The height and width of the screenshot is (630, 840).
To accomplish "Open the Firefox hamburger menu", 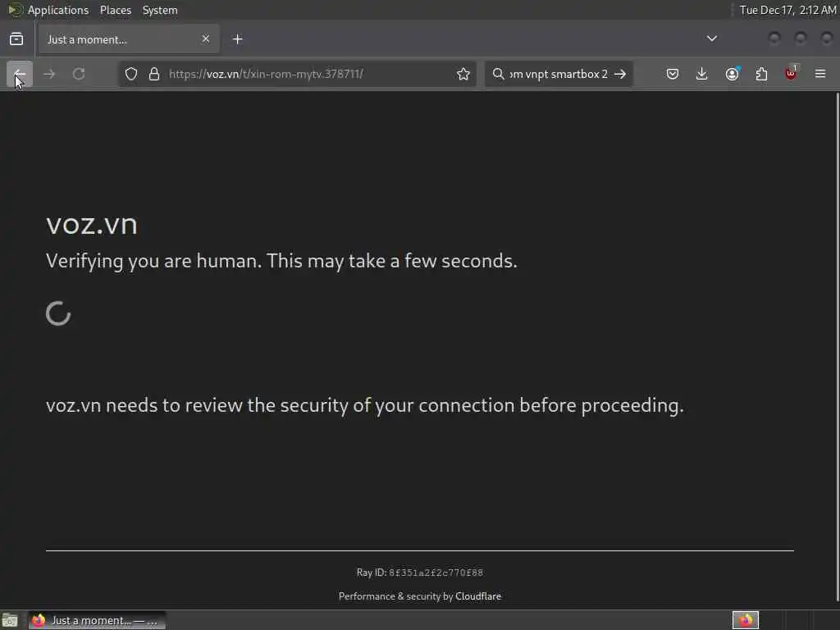I will pos(820,74).
